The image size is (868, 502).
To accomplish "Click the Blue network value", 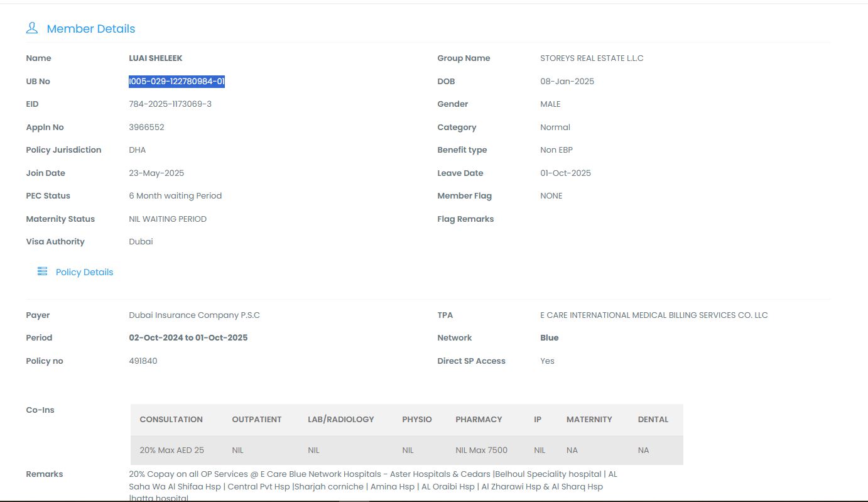I will click(x=549, y=338).
